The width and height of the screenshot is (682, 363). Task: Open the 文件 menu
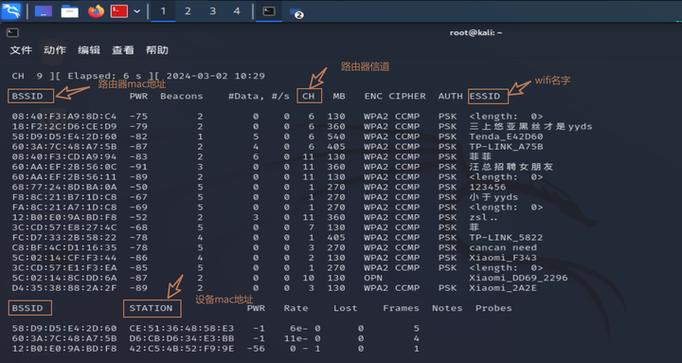21,50
